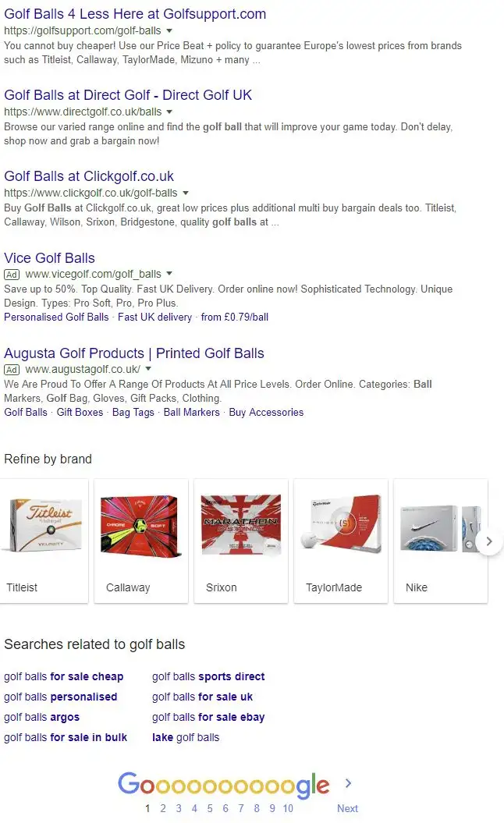Click the lake golf balls related search
The height and width of the screenshot is (823, 504).
186,737
